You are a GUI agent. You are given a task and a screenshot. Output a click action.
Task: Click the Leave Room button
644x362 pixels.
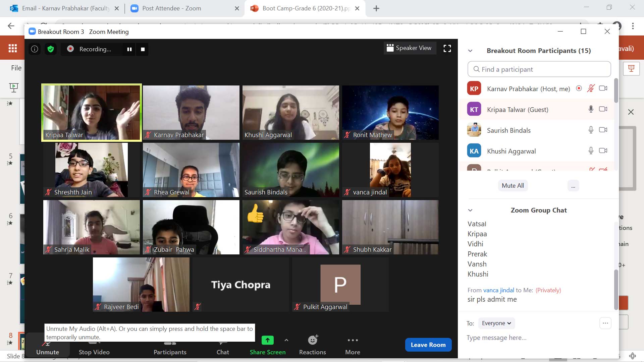click(428, 345)
